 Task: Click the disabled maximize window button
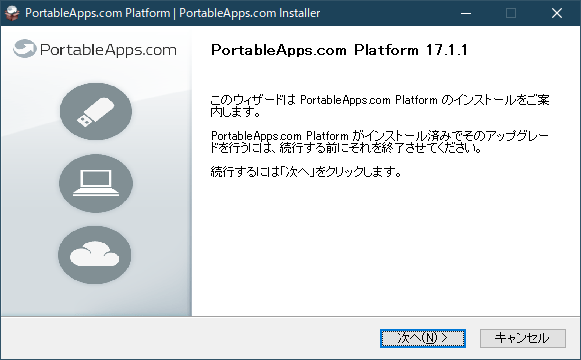pyautogui.click(x=511, y=13)
